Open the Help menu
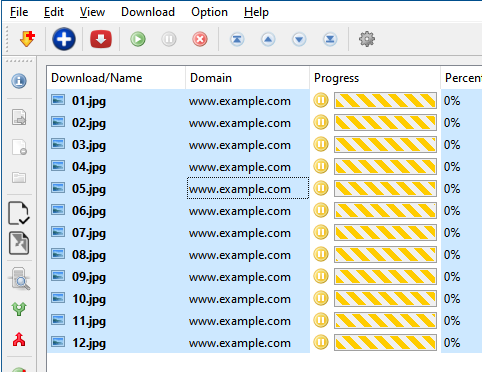This screenshot has height=372, width=482. coord(256,12)
